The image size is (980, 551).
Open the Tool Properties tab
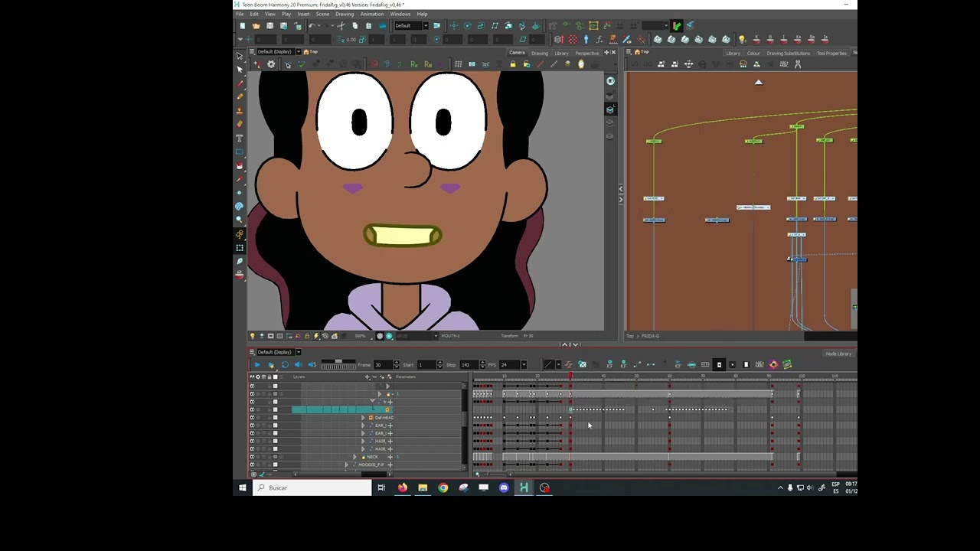831,53
